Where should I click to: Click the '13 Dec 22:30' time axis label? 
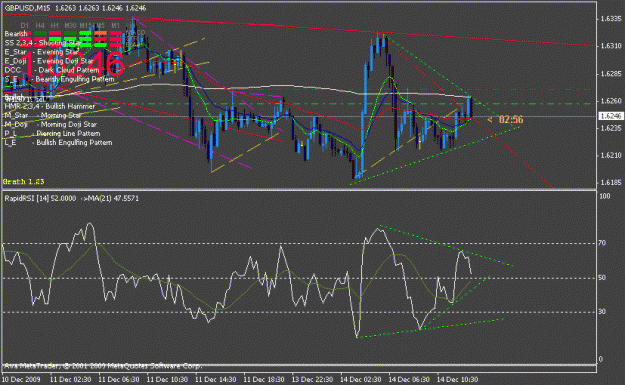[x=312, y=379]
